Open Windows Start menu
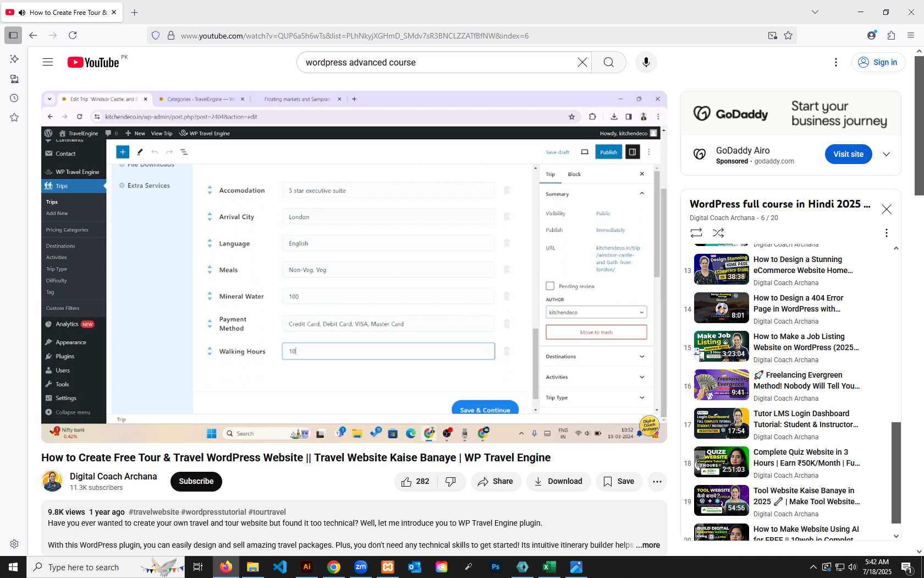This screenshot has height=578, width=924. (13, 567)
